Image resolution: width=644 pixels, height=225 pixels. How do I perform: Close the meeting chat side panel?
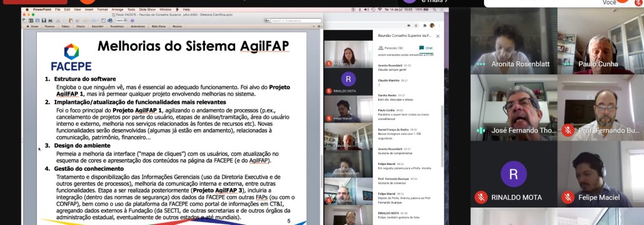(438, 36)
